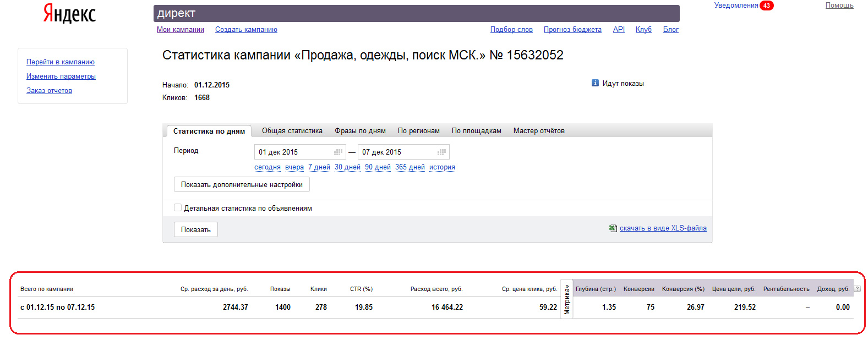
Task: Switch to the Статистика по дням tab
Action: [x=209, y=131]
